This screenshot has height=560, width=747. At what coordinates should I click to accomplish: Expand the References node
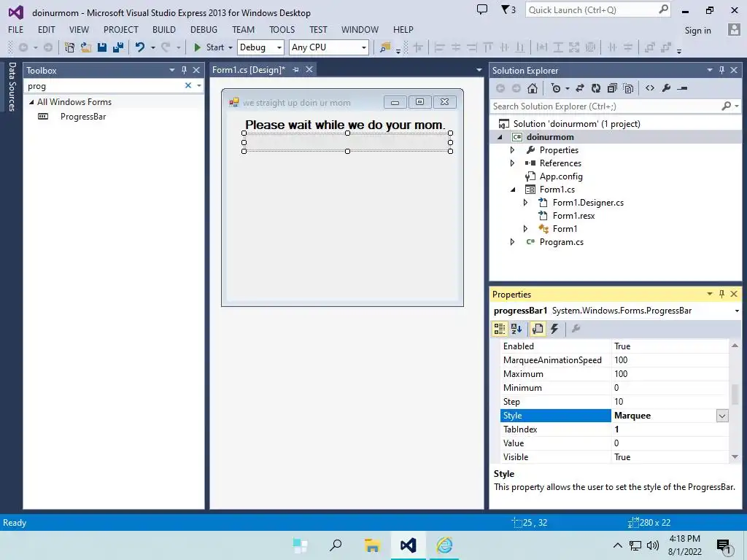pyautogui.click(x=513, y=163)
